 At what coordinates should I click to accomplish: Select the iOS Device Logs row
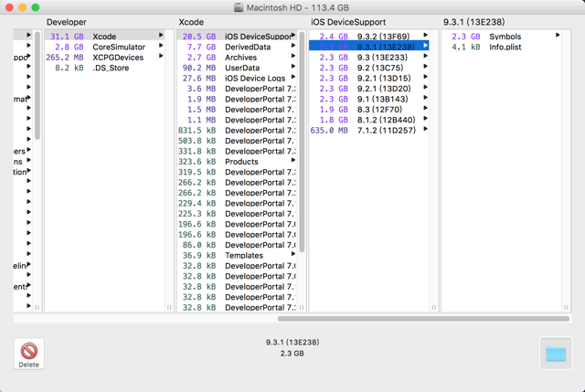[237, 78]
